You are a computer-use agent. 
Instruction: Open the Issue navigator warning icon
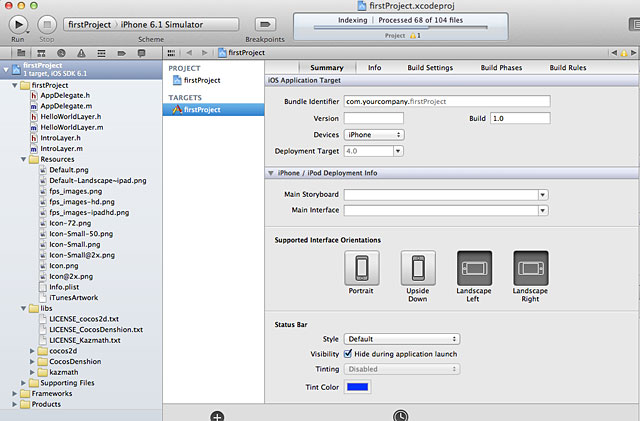[x=81, y=53]
